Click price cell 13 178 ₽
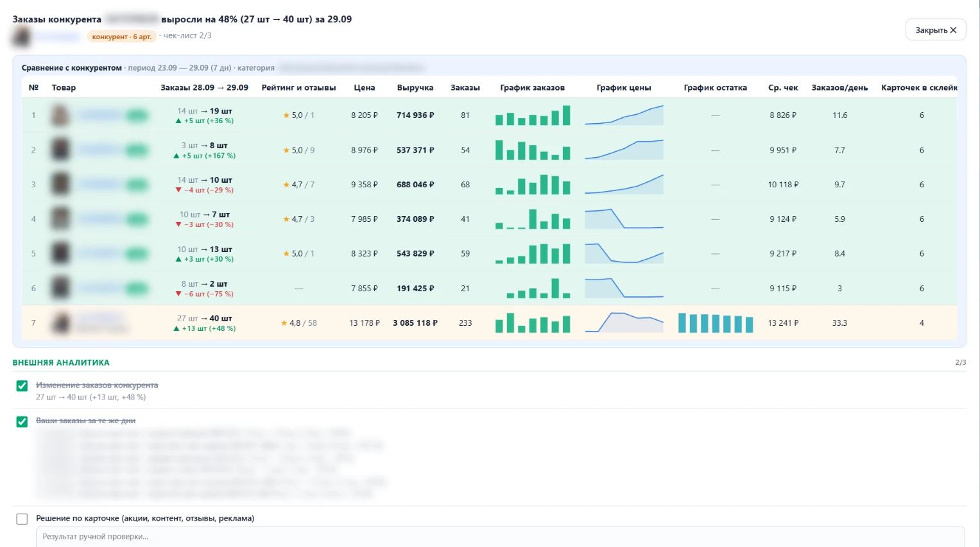 coord(365,323)
